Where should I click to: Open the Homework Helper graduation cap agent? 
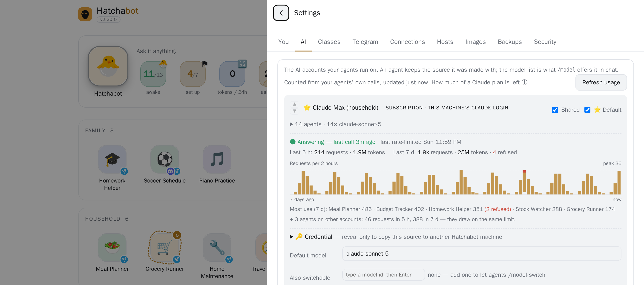tap(112, 159)
